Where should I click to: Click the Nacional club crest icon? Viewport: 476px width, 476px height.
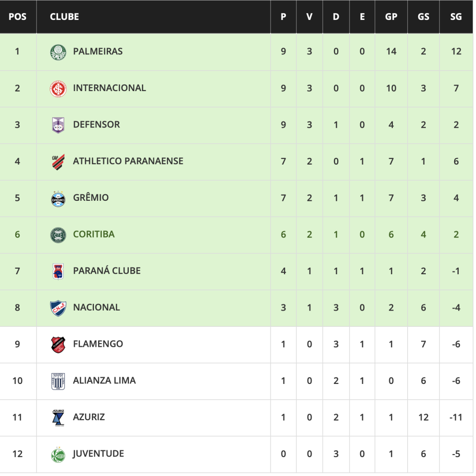pos(58,308)
